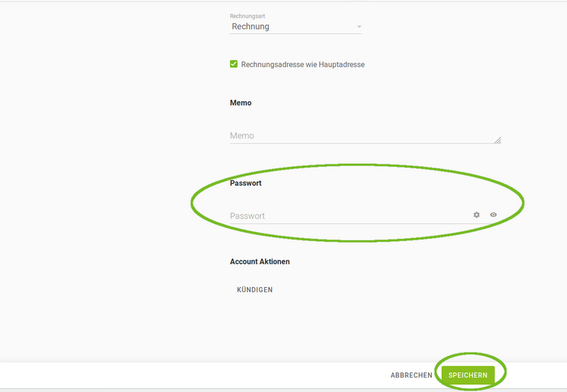
Task: Save changes with SPEICHERN button
Action: click(x=468, y=375)
